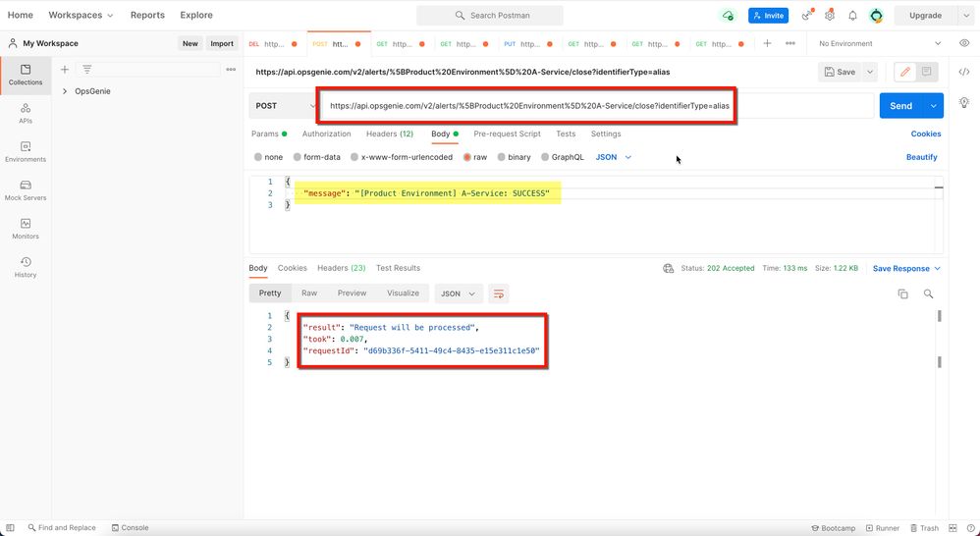Open the Save button dropdown arrow
The image size is (980, 536).
coord(869,72)
